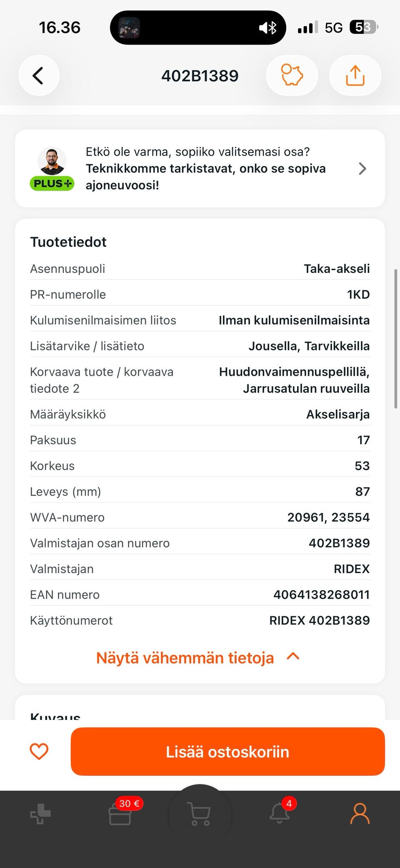The image size is (400, 868).
Task: Tap the EAN numero value 4064138268011
Action: coord(321,594)
